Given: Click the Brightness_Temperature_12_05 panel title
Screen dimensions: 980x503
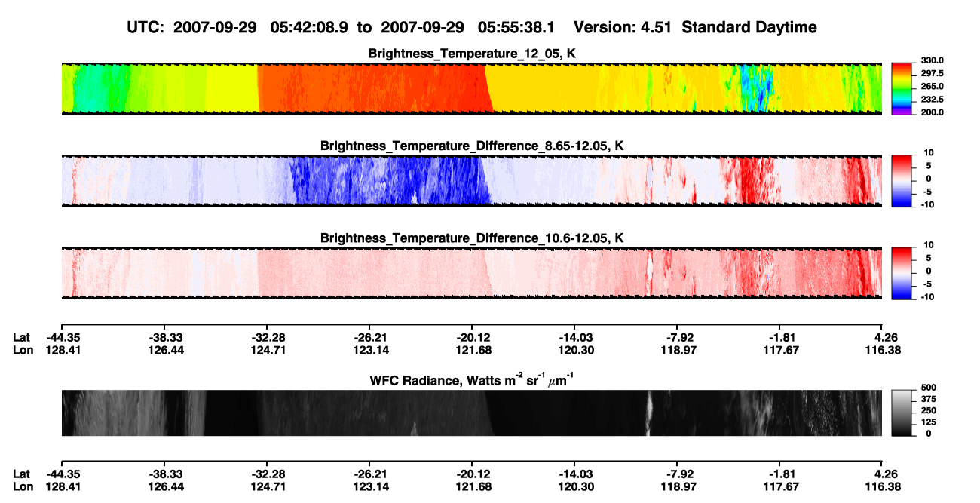Looking at the screenshot, I should pos(472,54).
